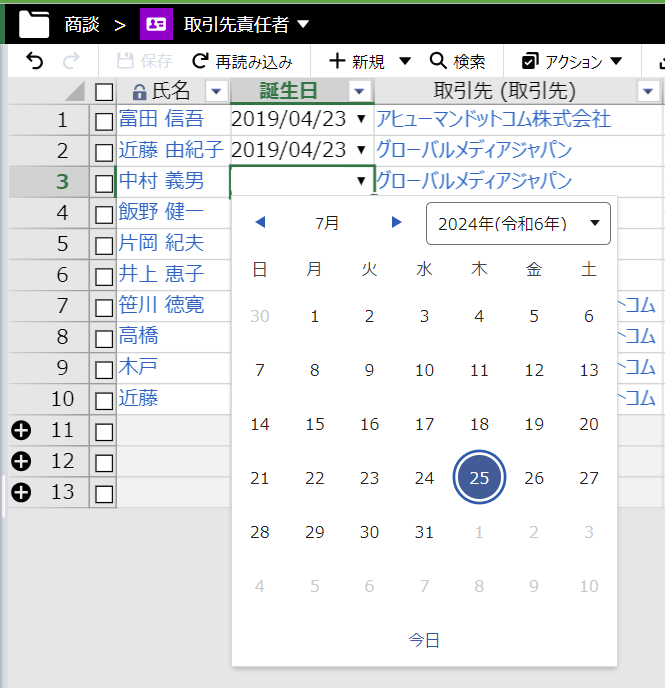Click the folder icon in the header
The height and width of the screenshot is (688, 665).
pos(34,23)
